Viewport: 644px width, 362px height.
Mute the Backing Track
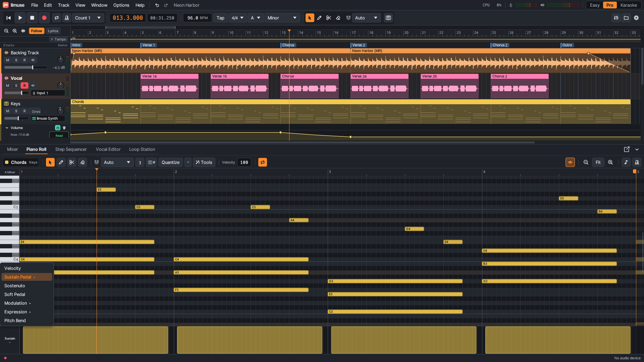click(x=7, y=60)
